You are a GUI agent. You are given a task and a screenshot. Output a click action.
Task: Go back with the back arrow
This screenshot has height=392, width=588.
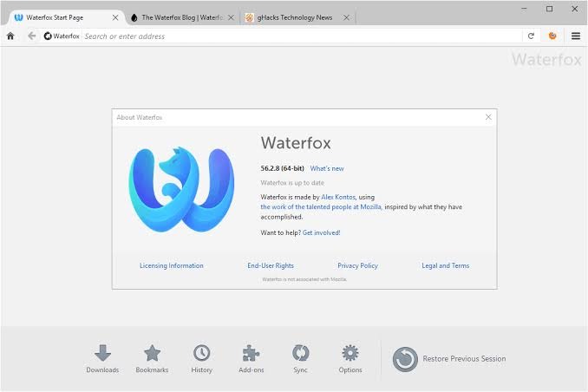(32, 36)
